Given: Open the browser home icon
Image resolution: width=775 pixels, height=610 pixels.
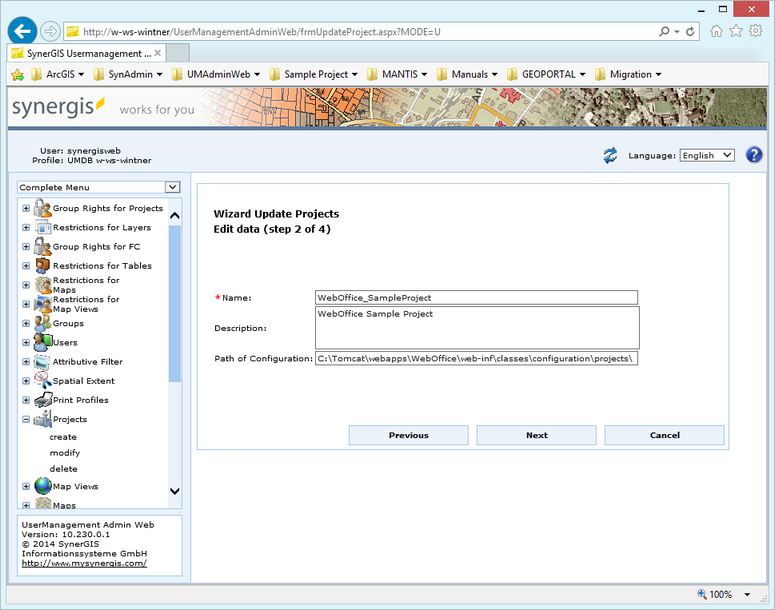Looking at the screenshot, I should pyautogui.click(x=716, y=32).
